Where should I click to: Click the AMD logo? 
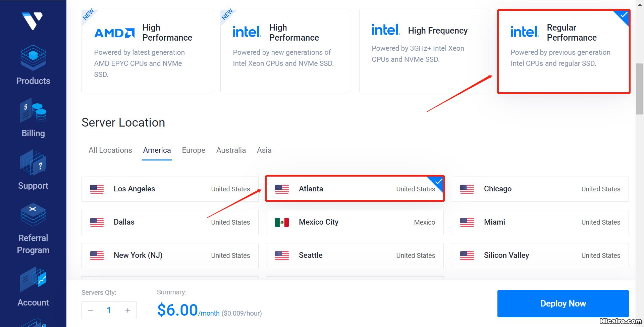(114, 33)
